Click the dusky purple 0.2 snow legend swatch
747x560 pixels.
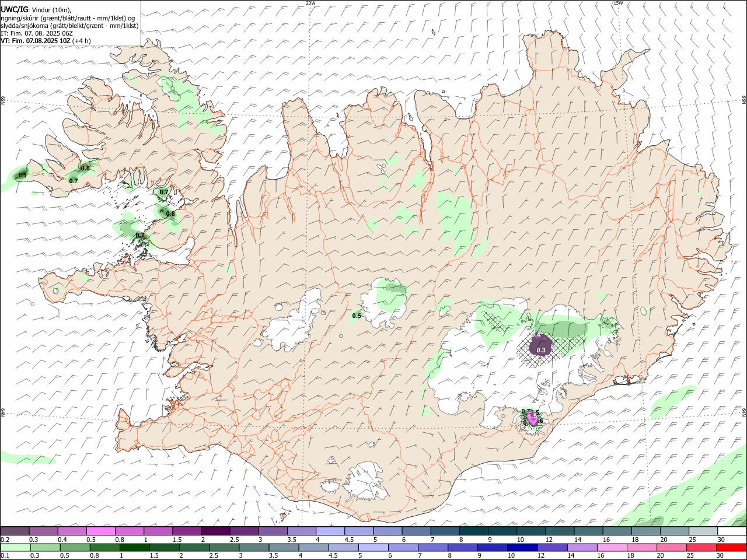pos(15,531)
